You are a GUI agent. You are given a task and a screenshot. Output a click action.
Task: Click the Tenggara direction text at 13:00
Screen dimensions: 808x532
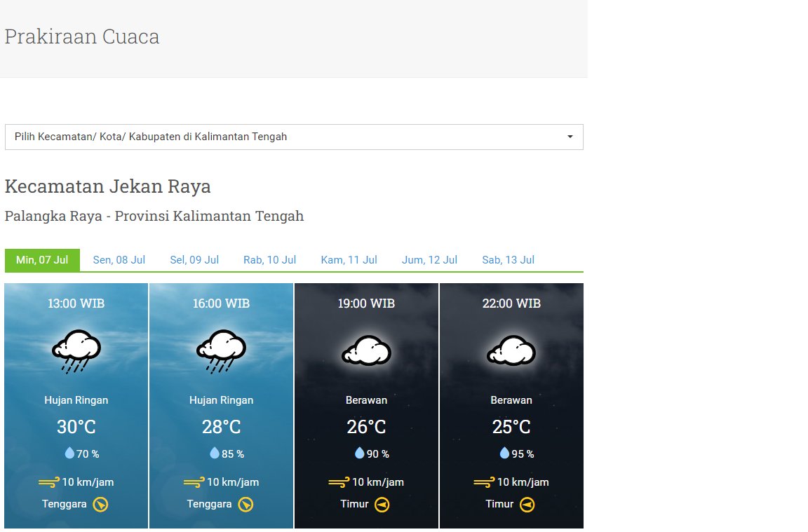[x=65, y=504]
